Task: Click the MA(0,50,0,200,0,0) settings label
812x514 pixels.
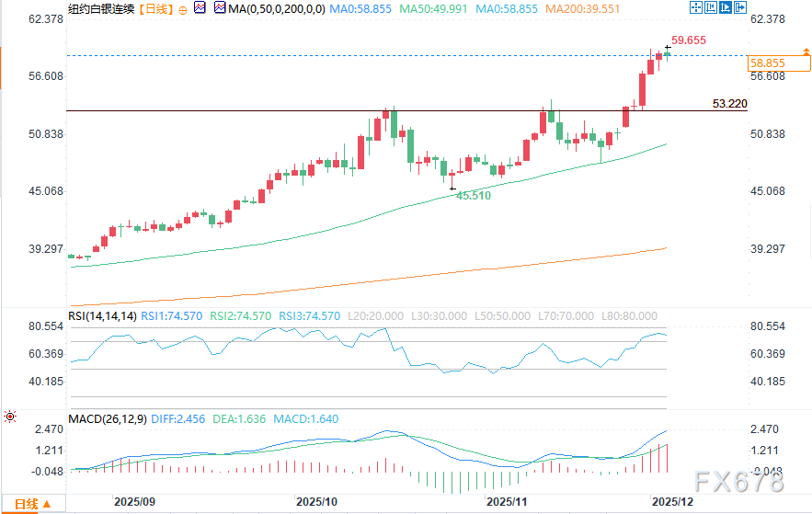Action: click(270, 8)
